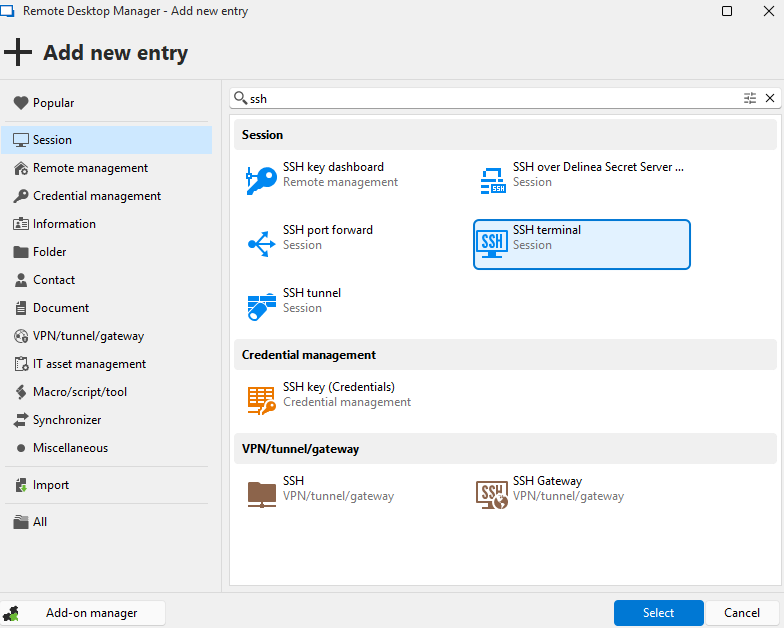Click the Information ID card icon
The height and width of the screenshot is (628, 784).
pos(20,224)
